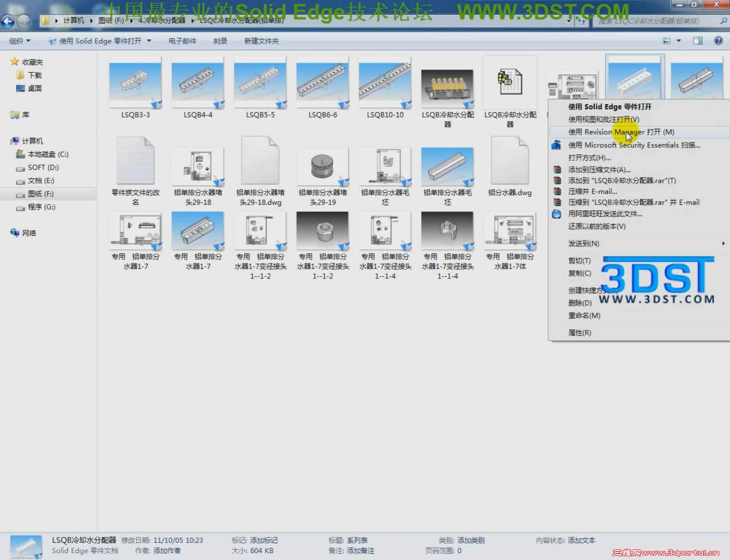Click 添加标记 in the details pane
730x560 pixels.
(x=264, y=540)
